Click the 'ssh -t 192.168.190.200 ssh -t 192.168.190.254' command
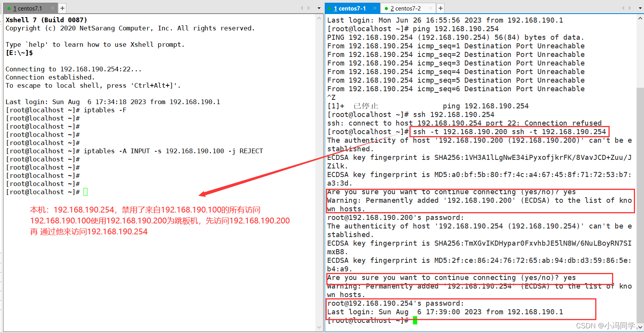This screenshot has height=333, width=644. 509,132
